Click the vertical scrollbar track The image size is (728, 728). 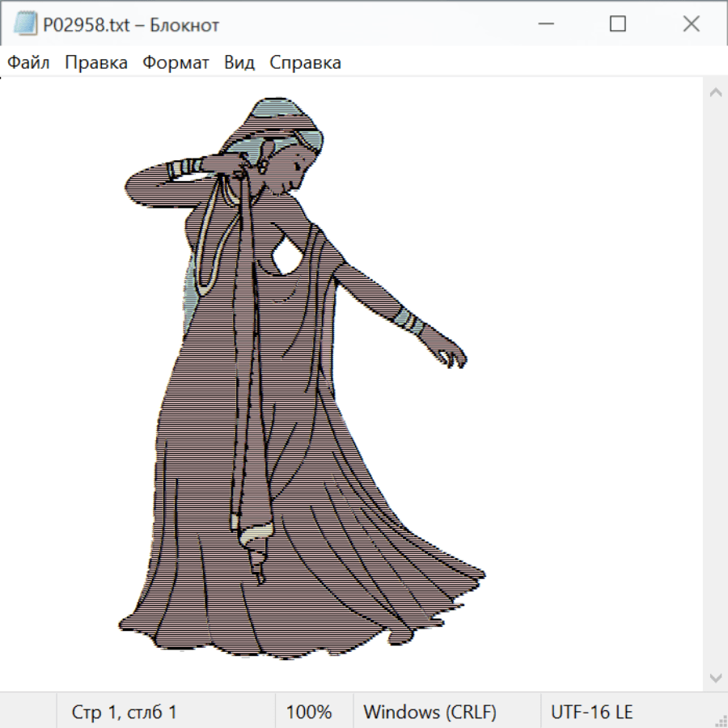tap(715, 384)
